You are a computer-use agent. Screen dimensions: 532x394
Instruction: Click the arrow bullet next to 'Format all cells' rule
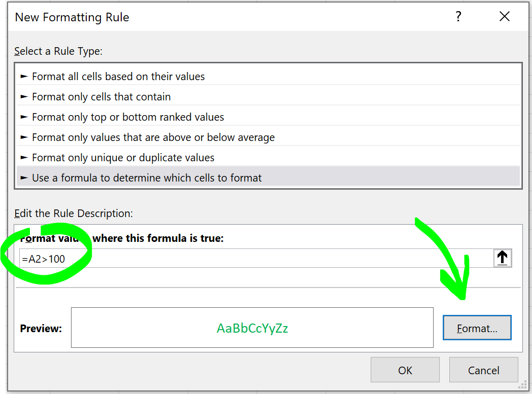pyautogui.click(x=24, y=76)
